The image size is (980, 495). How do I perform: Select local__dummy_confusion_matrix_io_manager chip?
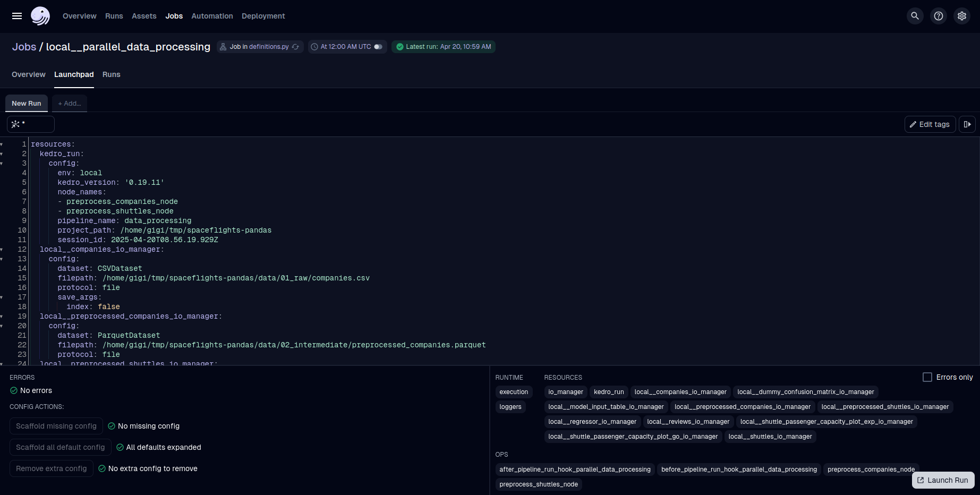pyautogui.click(x=806, y=392)
